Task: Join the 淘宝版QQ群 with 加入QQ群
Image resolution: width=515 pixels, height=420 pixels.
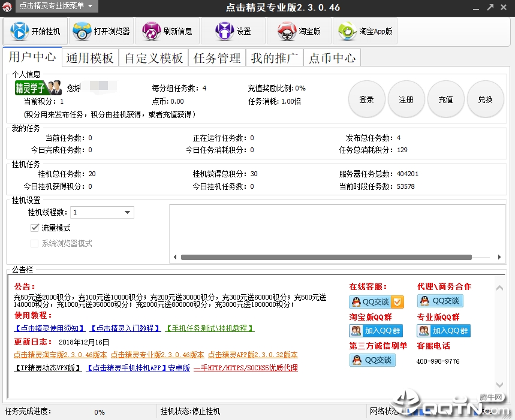Action: 376,331
